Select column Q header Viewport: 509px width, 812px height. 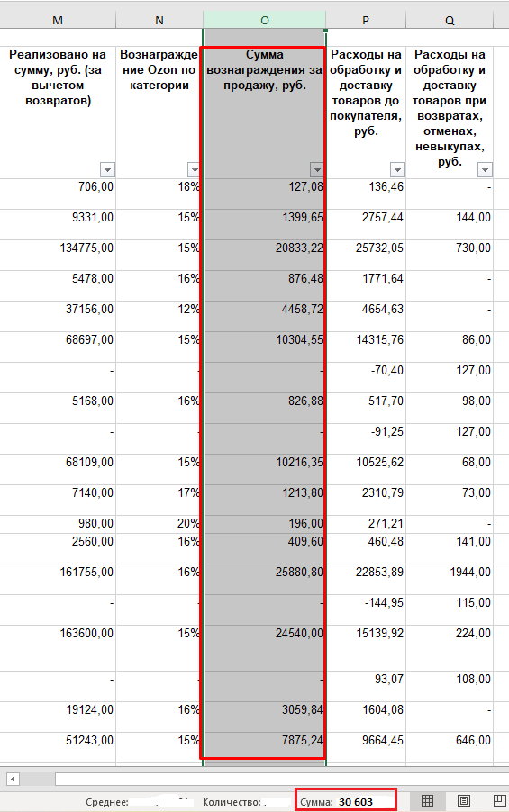pyautogui.click(x=450, y=20)
